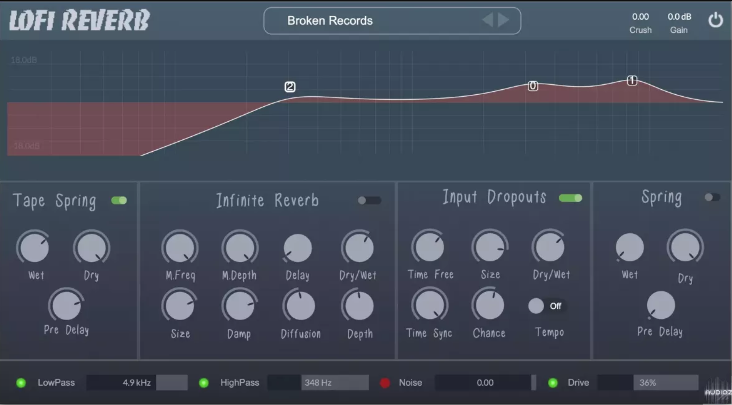Viewport: 732px width, 405px height.
Task: Toggle the Drive green indicator
Action: pos(553,383)
